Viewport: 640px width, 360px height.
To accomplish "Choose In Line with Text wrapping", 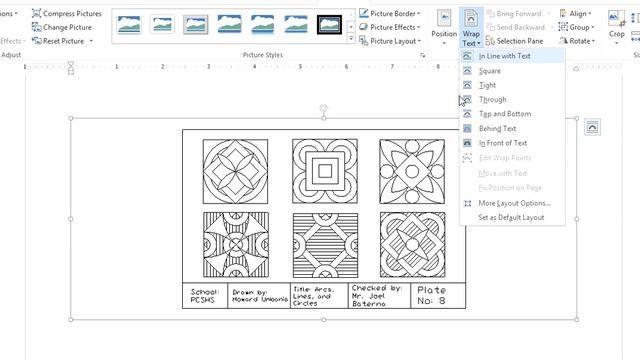I will coord(512,56).
